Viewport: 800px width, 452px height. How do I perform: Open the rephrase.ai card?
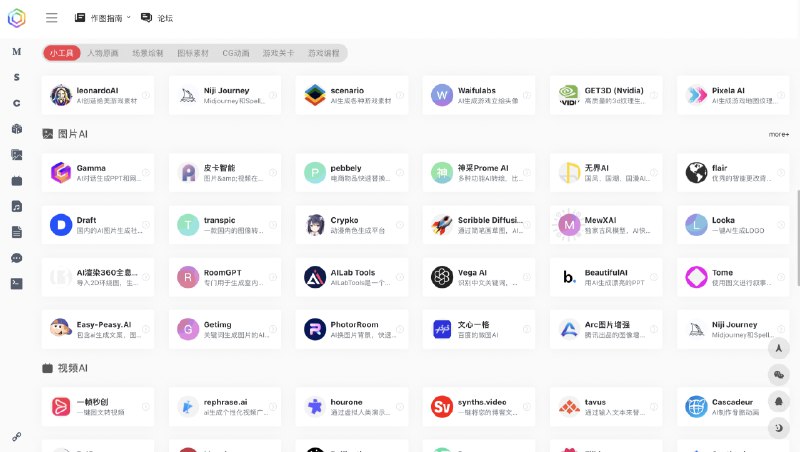point(225,407)
